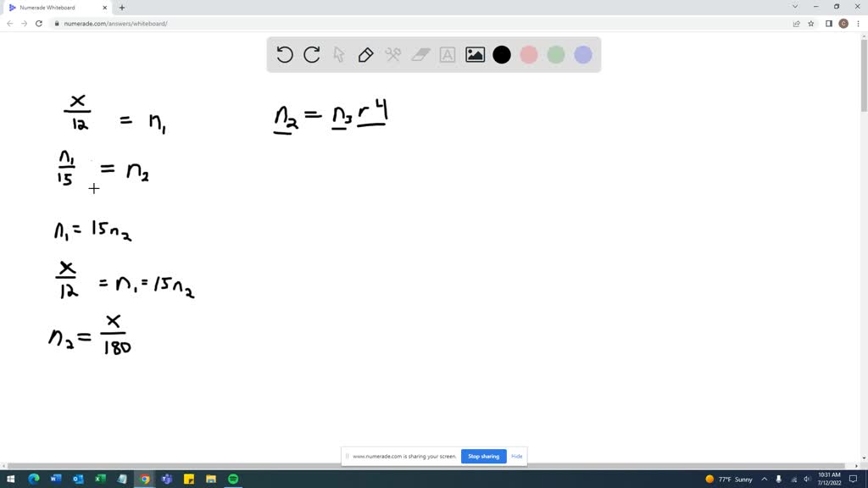The height and width of the screenshot is (488, 868).
Task: Choose the pink pen color
Action: (529, 55)
